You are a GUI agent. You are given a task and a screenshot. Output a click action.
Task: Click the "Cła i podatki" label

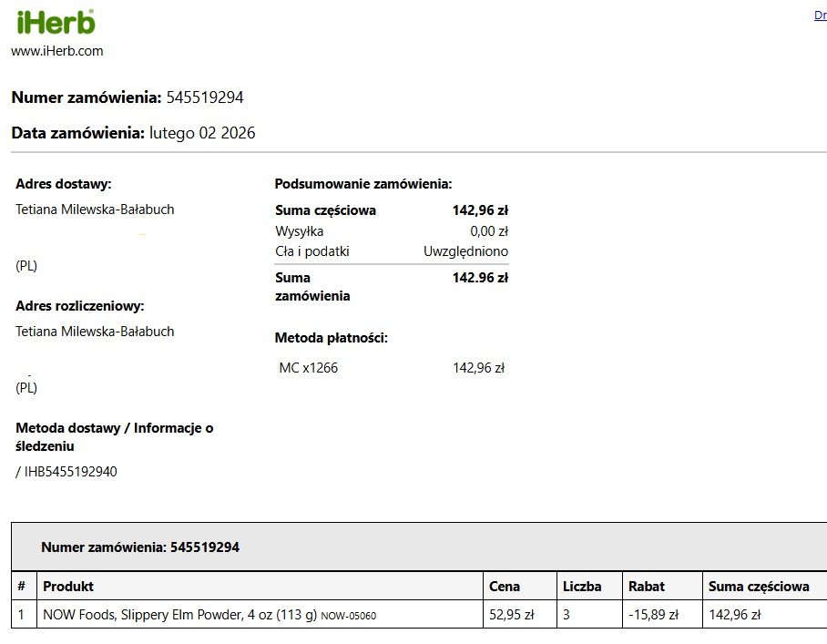click(x=312, y=251)
